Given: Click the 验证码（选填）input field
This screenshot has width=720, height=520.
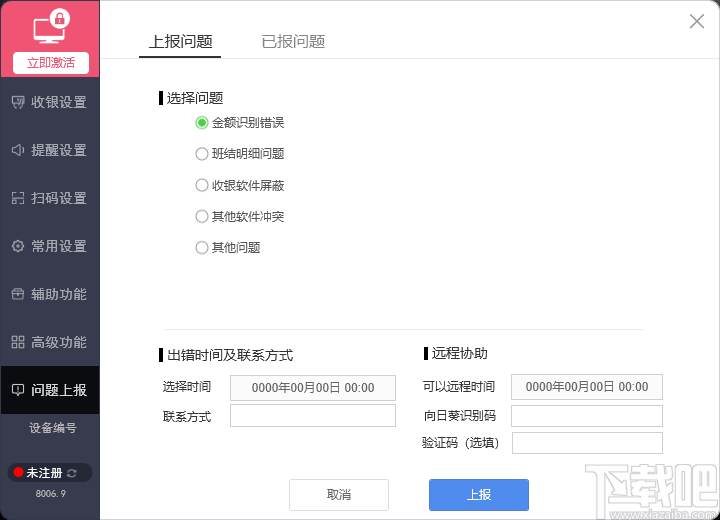Looking at the screenshot, I should [x=587, y=443].
